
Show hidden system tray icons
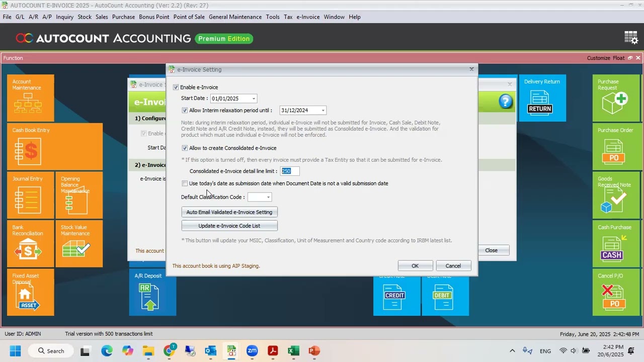pos(512,351)
